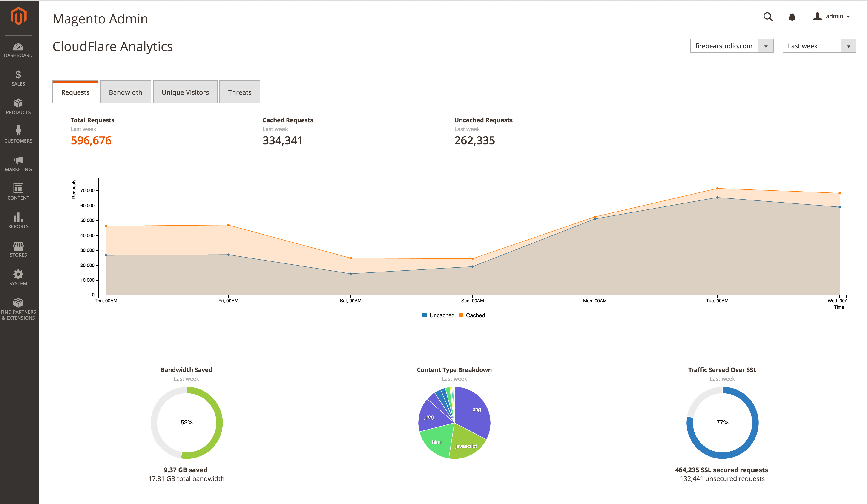Image resolution: width=867 pixels, height=504 pixels.
Task: Click the Tue, 00AM cached data point
Action: coord(717,189)
